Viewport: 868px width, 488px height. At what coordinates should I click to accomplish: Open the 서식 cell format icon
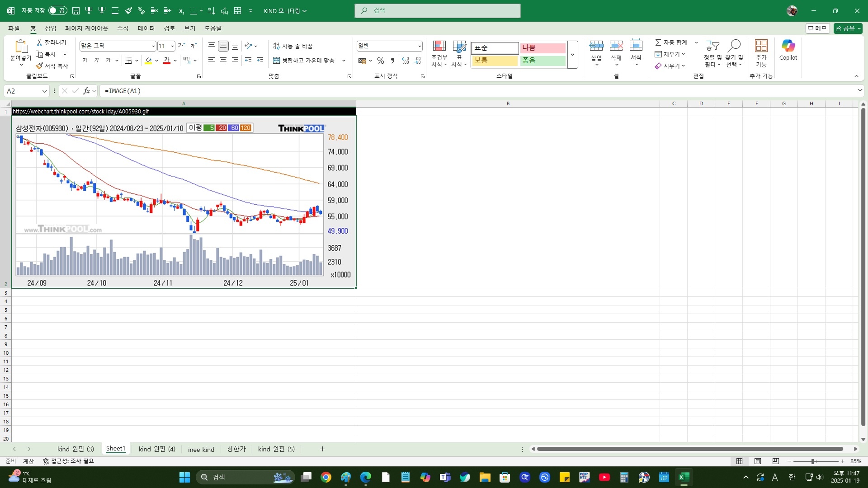[x=636, y=46]
